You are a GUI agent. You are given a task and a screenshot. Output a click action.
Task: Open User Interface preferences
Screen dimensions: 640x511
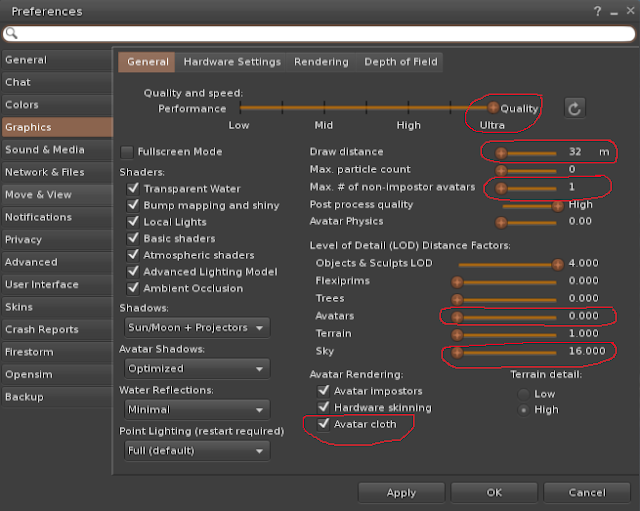[57, 284]
